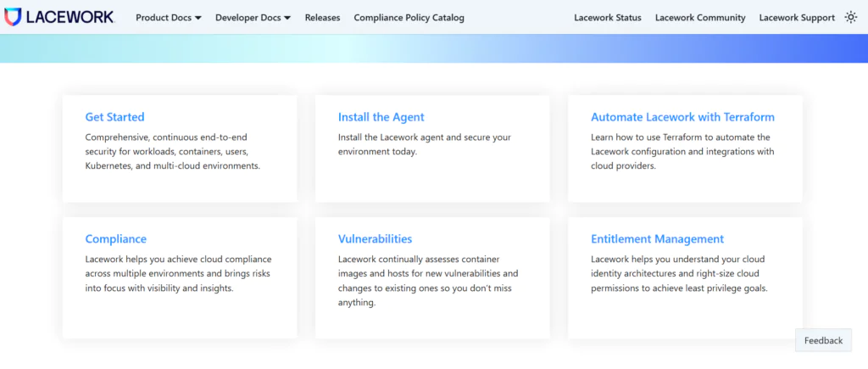Click text 'Lacework continually assesses container'
The width and height of the screenshot is (868, 369).
pyautogui.click(x=419, y=259)
